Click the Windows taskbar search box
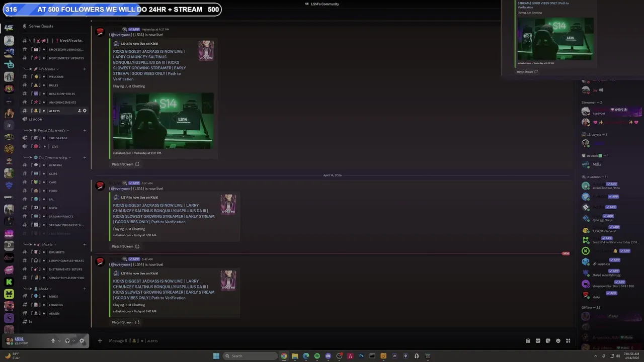Screen dimensions: 644x362 coord(250,356)
